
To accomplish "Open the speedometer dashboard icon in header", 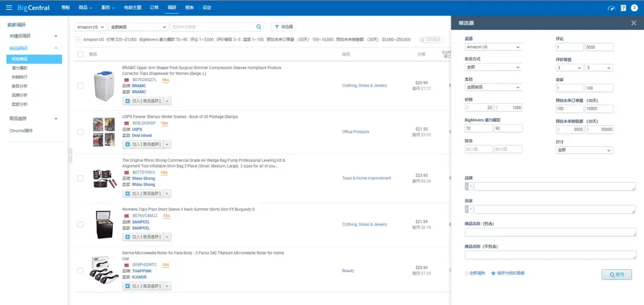I will coord(612,8).
